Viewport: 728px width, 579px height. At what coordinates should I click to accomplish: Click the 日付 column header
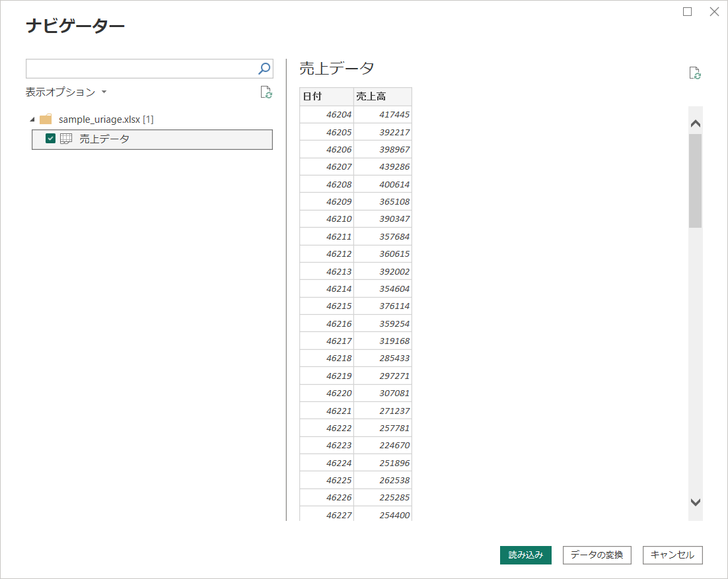(326, 96)
